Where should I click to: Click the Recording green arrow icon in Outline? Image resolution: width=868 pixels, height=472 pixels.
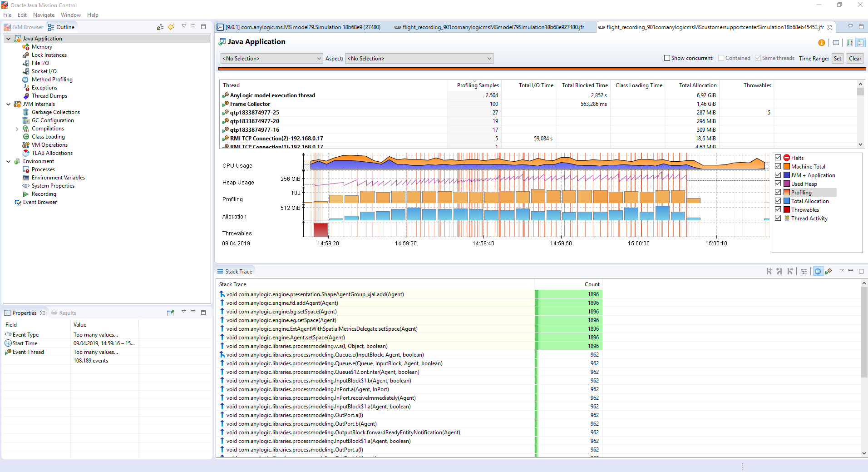click(26, 194)
